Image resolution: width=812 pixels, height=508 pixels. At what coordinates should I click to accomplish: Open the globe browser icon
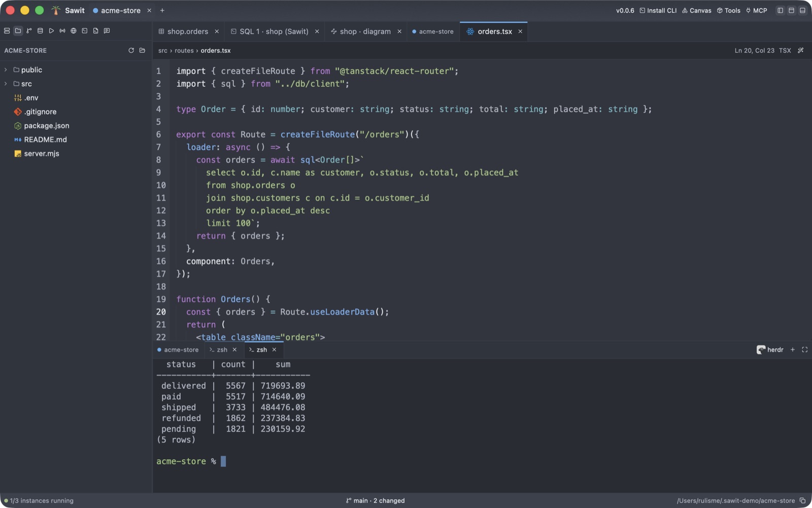click(74, 31)
